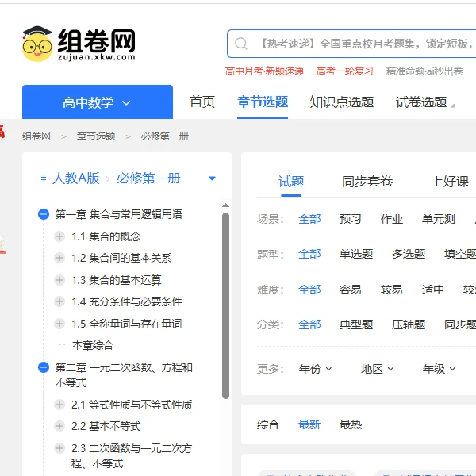
Task: Select 2.2 基本不等式 text
Action: (x=106, y=426)
